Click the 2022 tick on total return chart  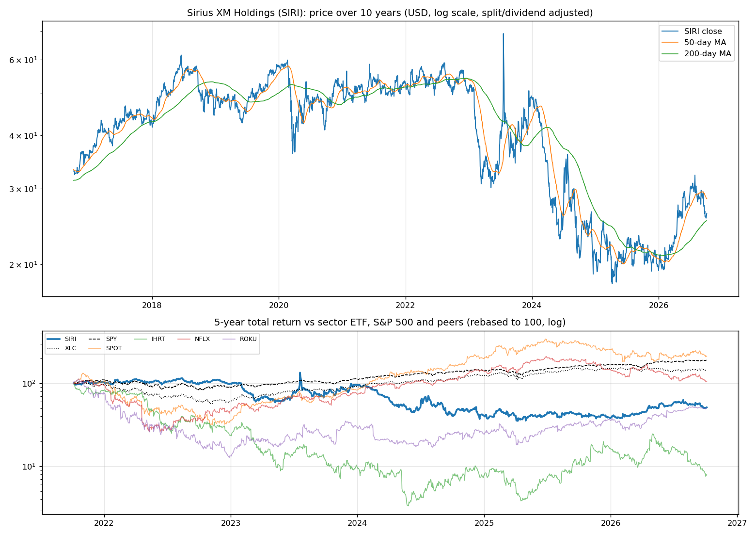[x=104, y=523]
